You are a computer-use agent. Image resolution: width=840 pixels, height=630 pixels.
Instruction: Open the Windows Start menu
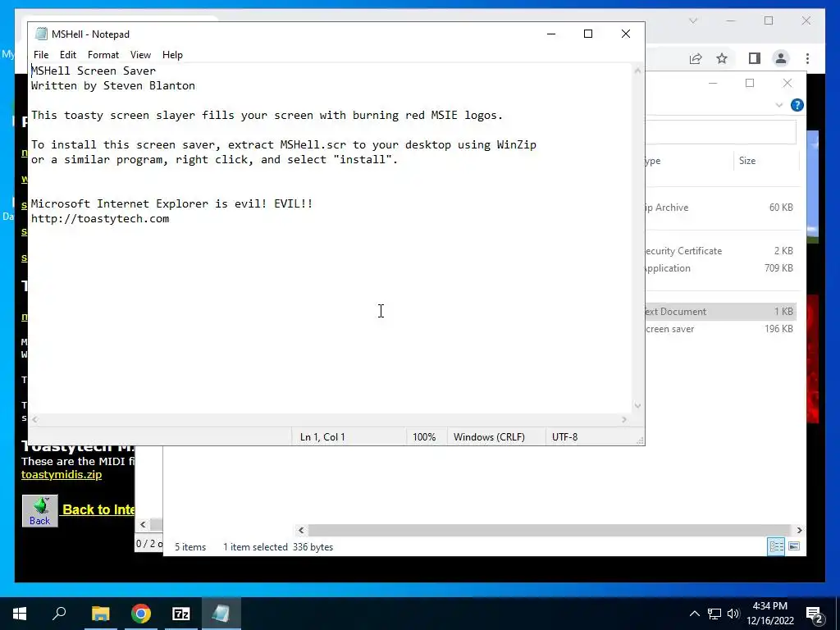point(20,614)
